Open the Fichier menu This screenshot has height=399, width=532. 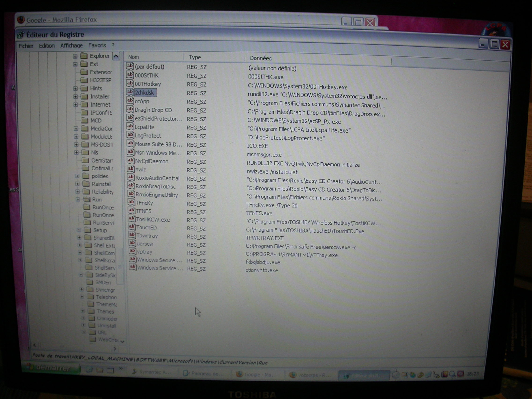coord(26,46)
